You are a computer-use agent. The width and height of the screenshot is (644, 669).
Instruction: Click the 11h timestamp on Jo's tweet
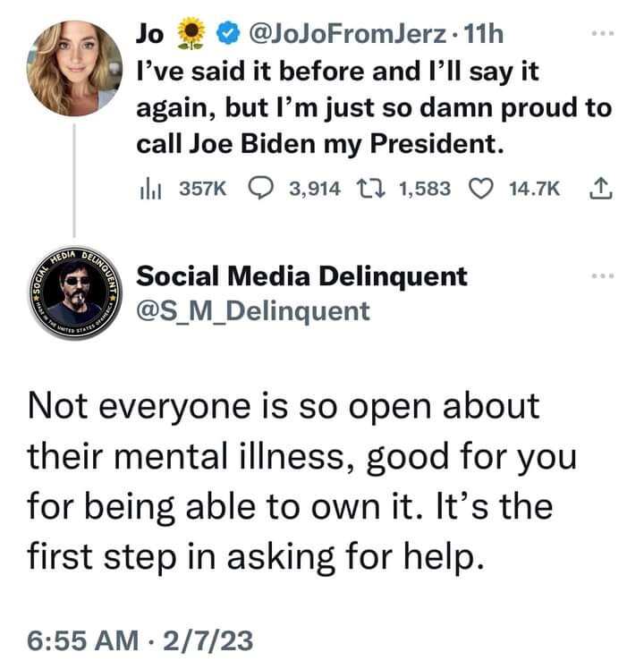pyautogui.click(x=487, y=35)
